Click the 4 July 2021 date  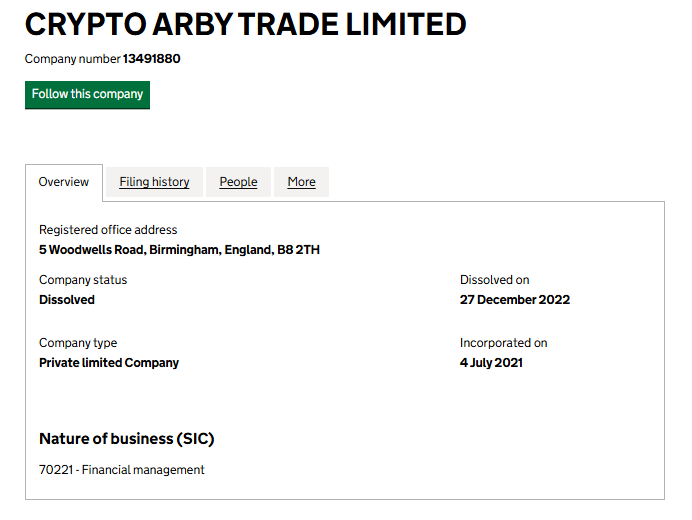click(491, 363)
